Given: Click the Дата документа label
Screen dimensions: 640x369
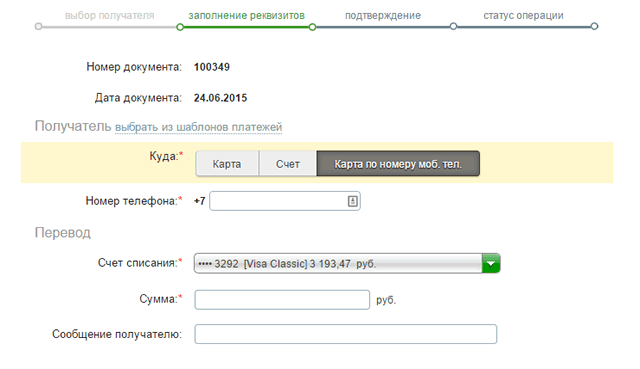Looking at the screenshot, I should (x=138, y=98).
